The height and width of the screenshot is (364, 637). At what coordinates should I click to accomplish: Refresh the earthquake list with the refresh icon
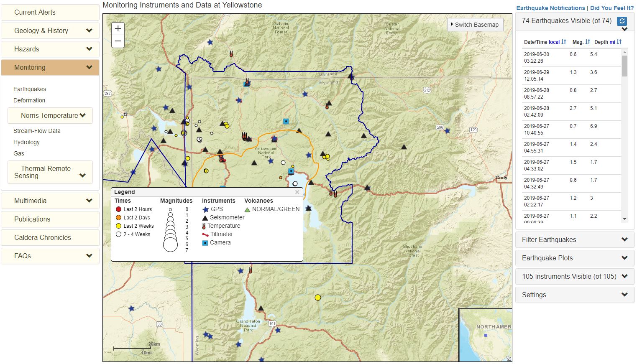[622, 21]
